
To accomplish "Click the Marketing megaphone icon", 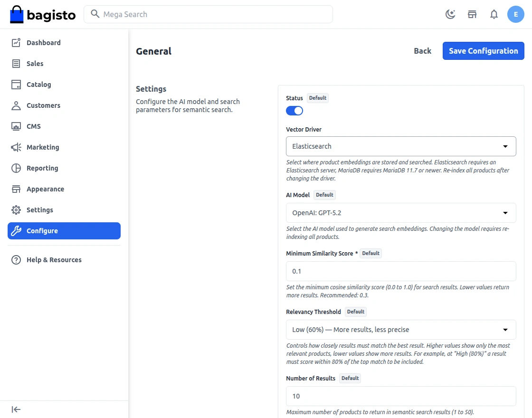I will click(16, 147).
